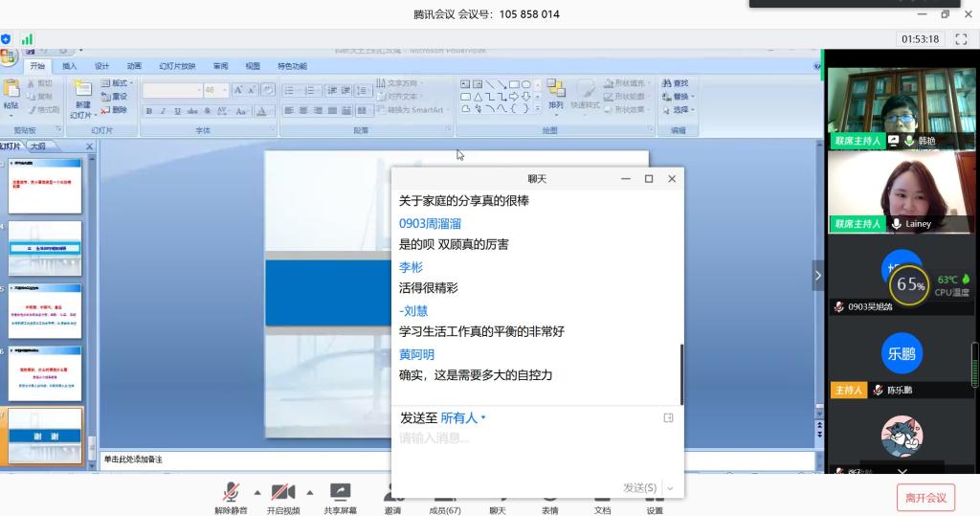Collapse the participant video sidebar arrow
980x516 pixels.
click(x=817, y=275)
